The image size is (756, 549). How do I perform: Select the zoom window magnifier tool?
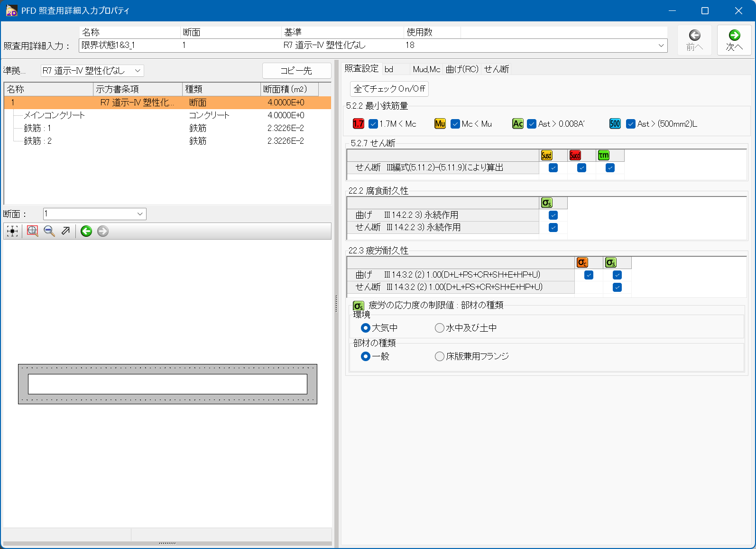pyautogui.click(x=32, y=231)
